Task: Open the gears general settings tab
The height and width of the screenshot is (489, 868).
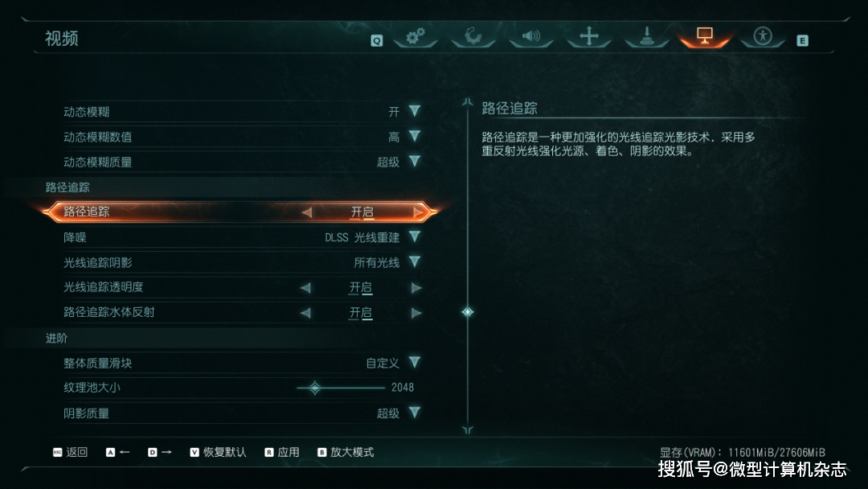Action: click(416, 36)
